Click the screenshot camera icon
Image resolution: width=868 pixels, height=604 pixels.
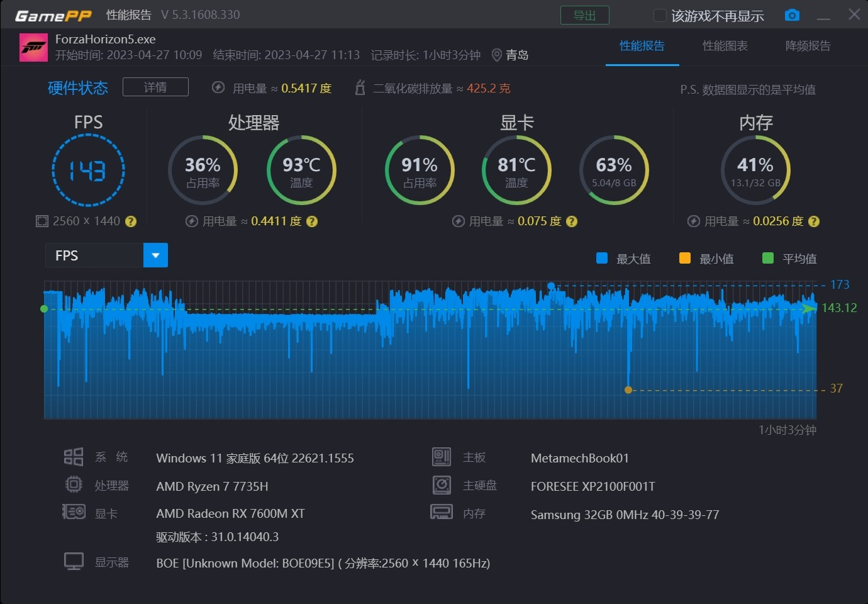[x=792, y=14]
